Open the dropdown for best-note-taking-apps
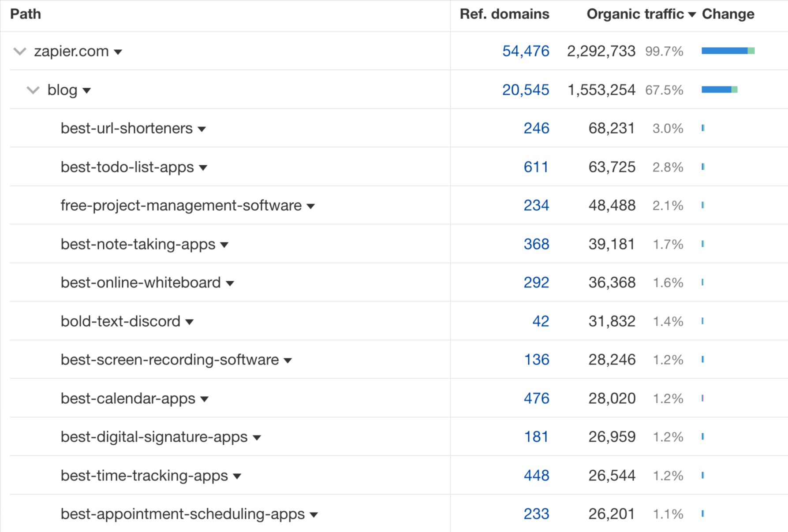 [225, 245]
